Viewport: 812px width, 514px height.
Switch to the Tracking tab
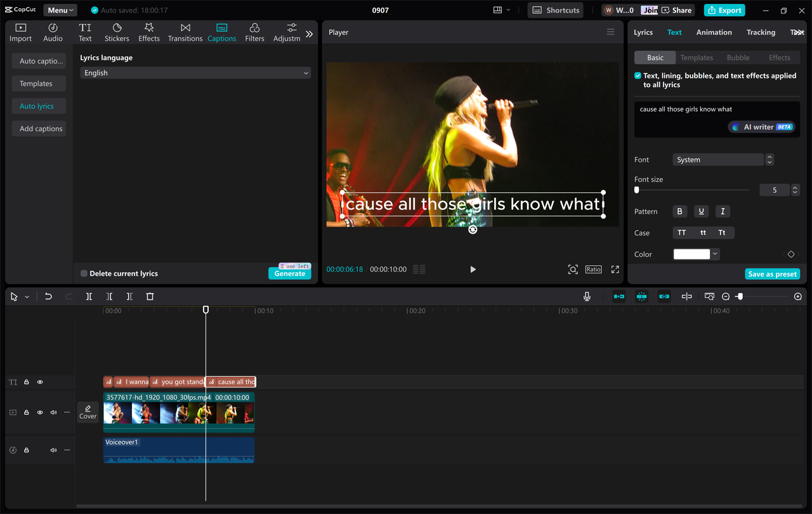click(761, 32)
